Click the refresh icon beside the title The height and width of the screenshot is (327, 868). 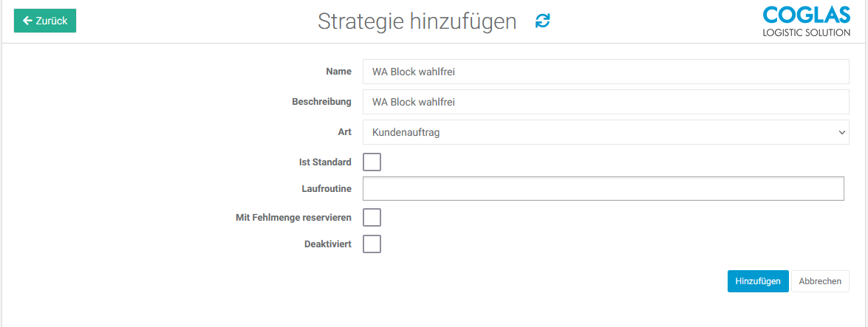[543, 21]
